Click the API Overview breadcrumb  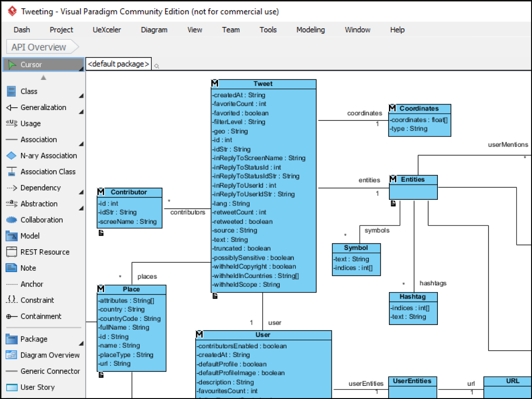pyautogui.click(x=42, y=47)
